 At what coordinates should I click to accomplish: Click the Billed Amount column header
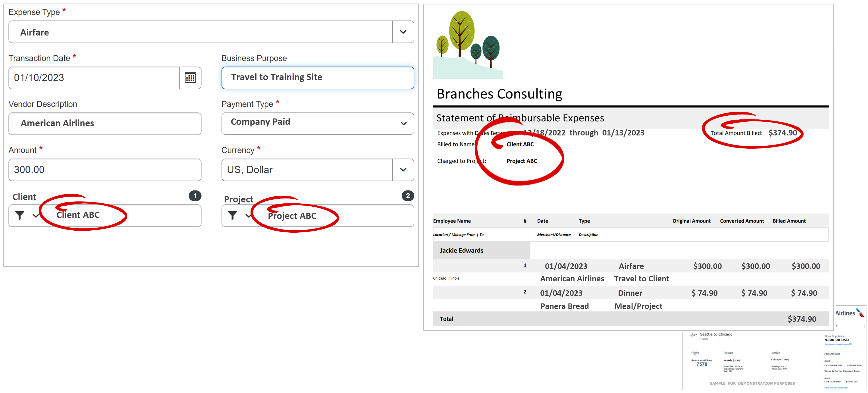pos(789,221)
